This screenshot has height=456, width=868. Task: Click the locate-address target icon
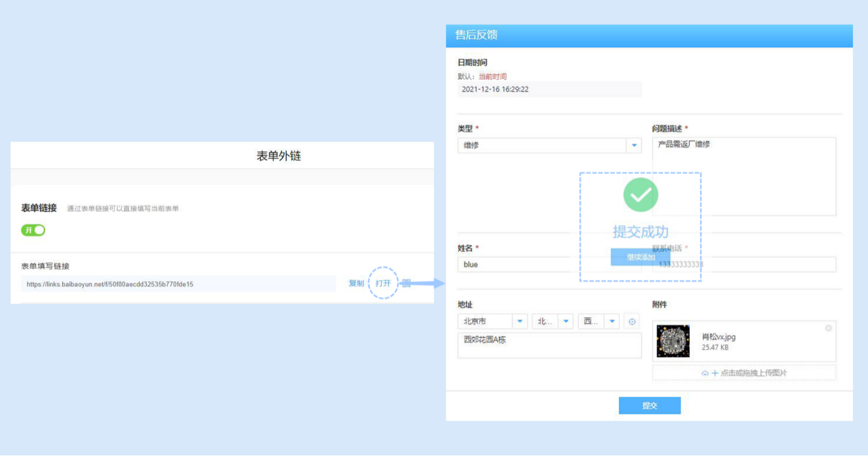coord(632,321)
